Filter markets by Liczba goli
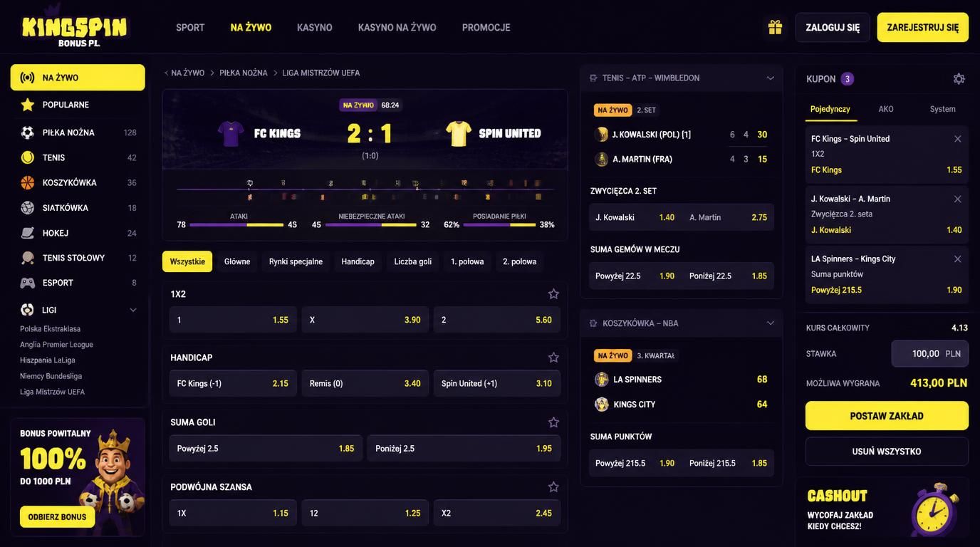980x547 pixels. click(413, 261)
